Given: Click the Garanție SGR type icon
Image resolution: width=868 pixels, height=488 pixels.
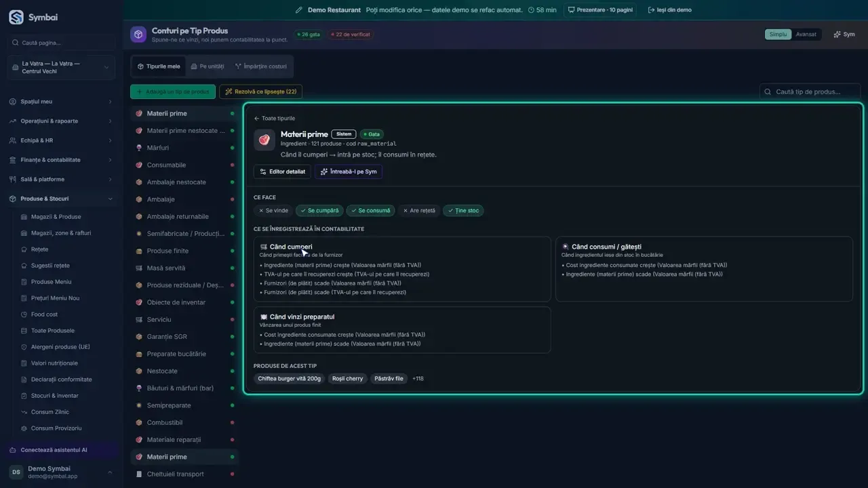Looking at the screenshot, I should pos(139,337).
